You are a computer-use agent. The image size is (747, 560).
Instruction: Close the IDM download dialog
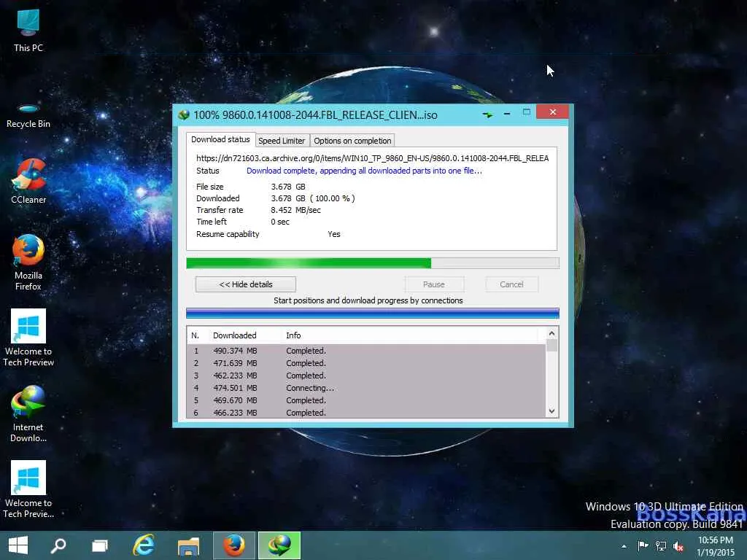pyautogui.click(x=553, y=112)
